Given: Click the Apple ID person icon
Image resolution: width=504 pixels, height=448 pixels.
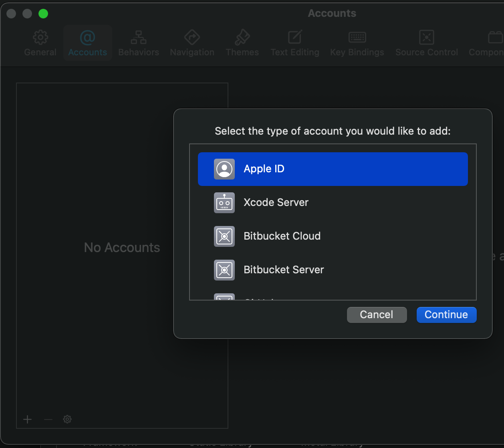Looking at the screenshot, I should click(x=224, y=169).
